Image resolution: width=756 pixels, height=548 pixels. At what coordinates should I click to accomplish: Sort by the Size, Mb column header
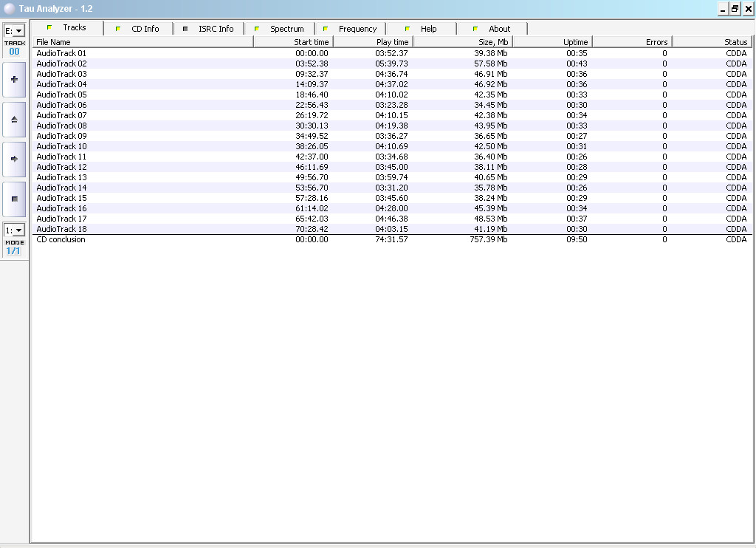[464, 42]
